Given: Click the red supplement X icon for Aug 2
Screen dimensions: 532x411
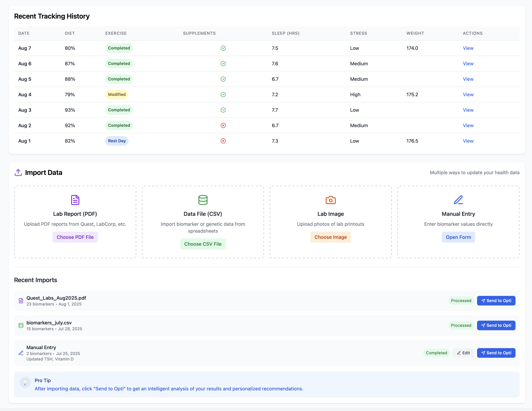Looking at the screenshot, I should pos(223,125).
